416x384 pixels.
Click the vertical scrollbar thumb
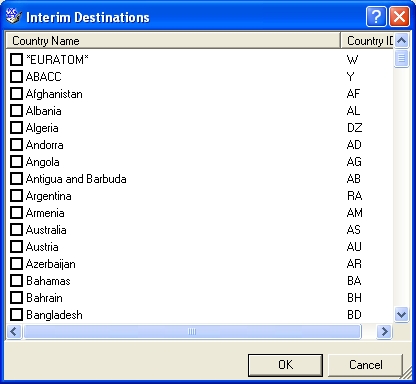(402, 59)
